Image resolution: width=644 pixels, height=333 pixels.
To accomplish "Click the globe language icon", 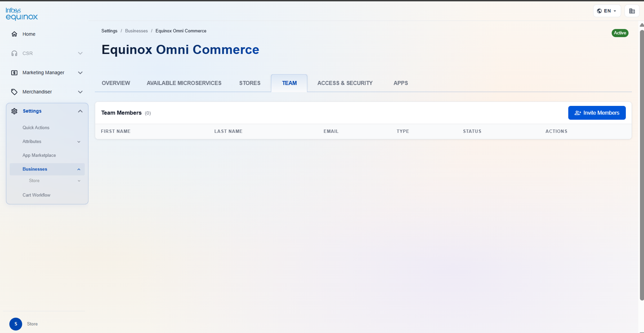I will [599, 11].
